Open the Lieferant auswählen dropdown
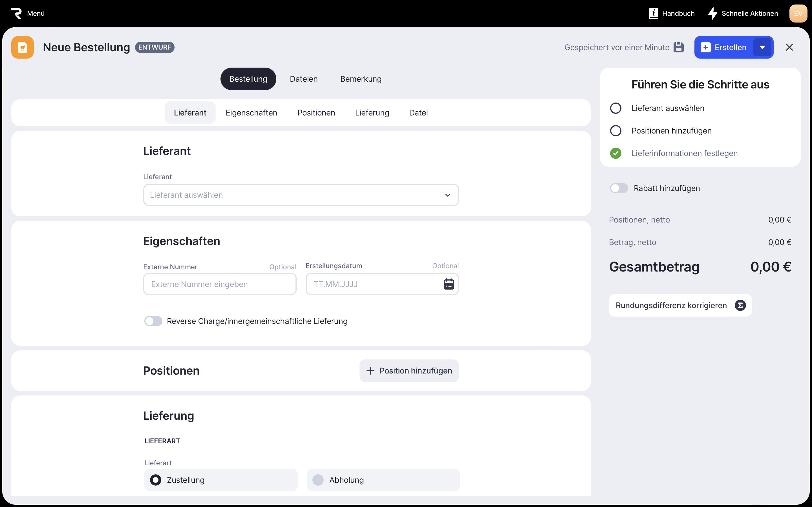The height and width of the screenshot is (507, 812). pos(301,195)
